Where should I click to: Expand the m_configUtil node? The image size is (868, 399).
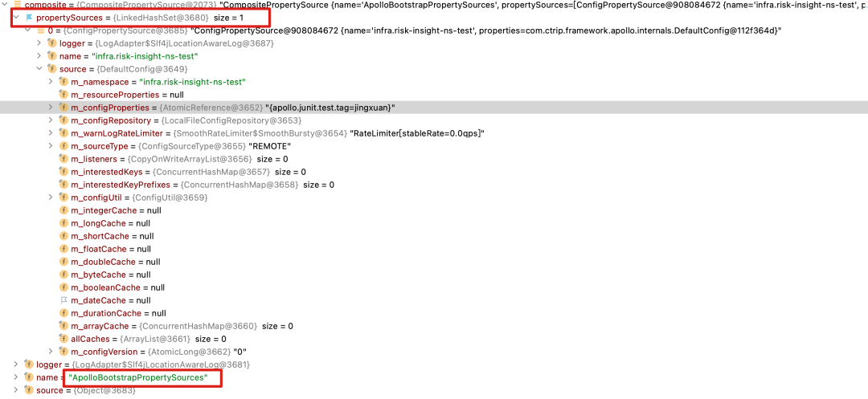click(51, 197)
